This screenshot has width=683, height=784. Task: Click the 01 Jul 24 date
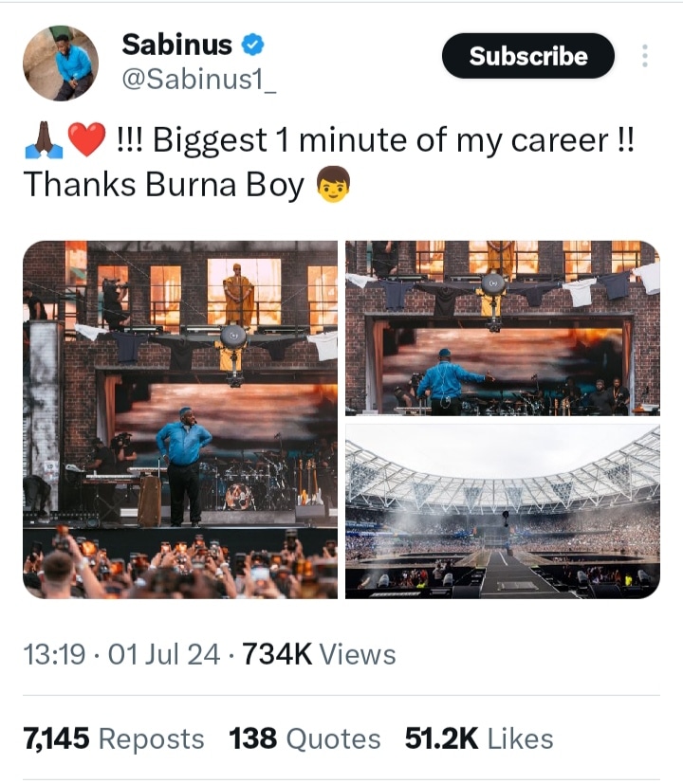click(164, 654)
